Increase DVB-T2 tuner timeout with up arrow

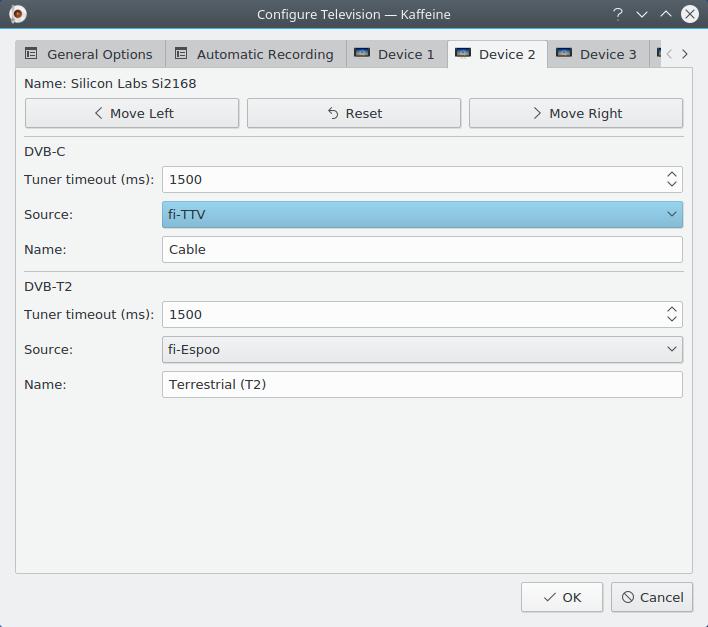(x=671, y=309)
